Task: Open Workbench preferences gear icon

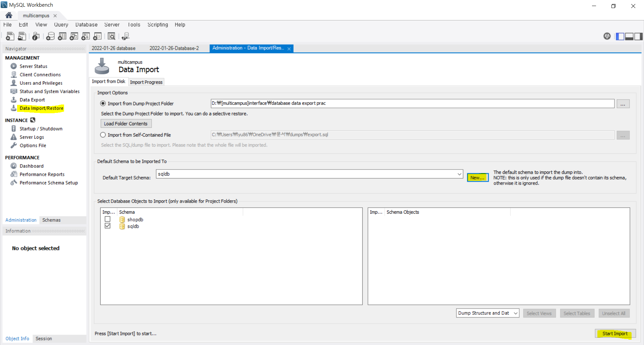Action: (x=607, y=36)
